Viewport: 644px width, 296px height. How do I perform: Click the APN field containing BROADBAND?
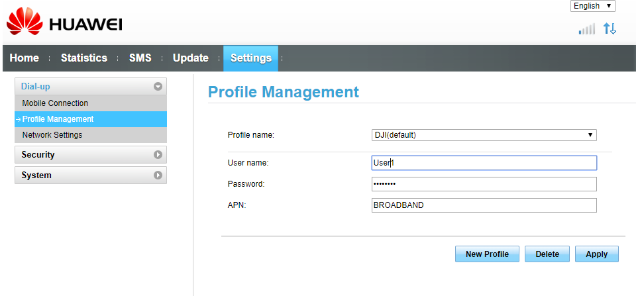coord(484,205)
